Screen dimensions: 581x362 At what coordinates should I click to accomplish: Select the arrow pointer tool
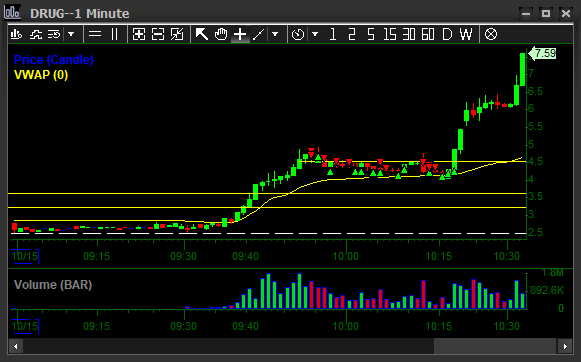point(202,34)
